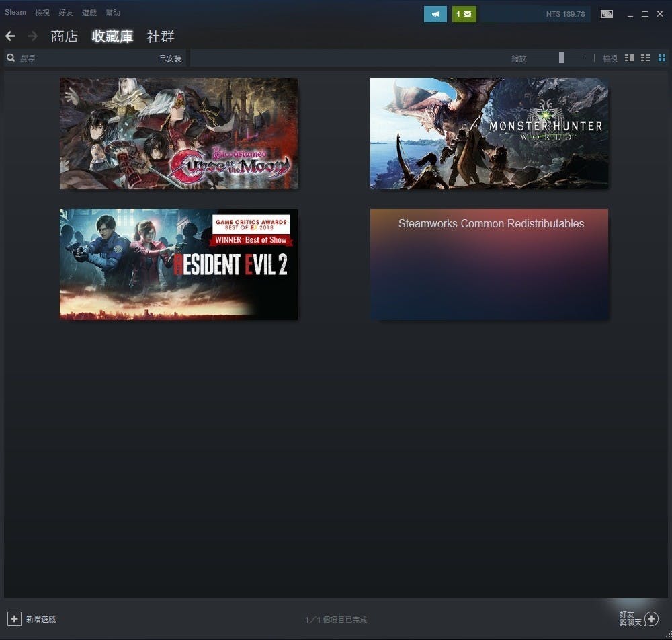Click the forward arrow navigation icon
Image resolution: width=672 pixels, height=640 pixels.
click(x=32, y=36)
